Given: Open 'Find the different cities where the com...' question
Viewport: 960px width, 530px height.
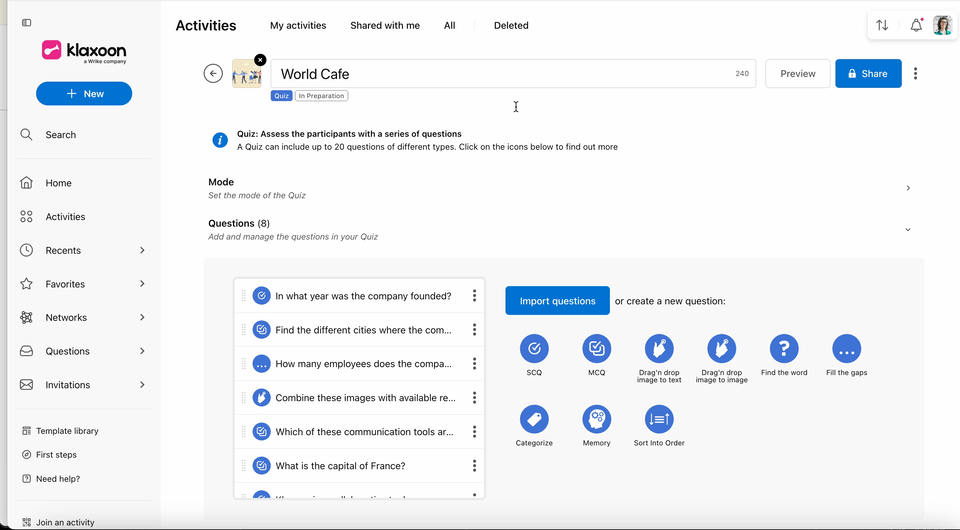Looking at the screenshot, I should pos(364,330).
